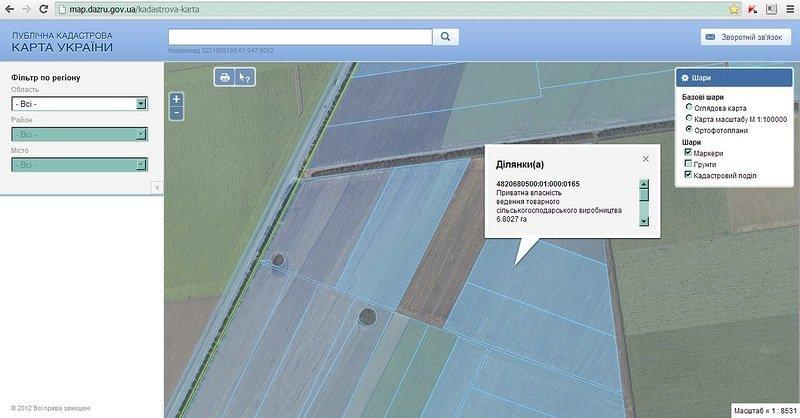Screen dimensions: 800x418
Task: Click the magnifier search button
Action: coord(445,37)
